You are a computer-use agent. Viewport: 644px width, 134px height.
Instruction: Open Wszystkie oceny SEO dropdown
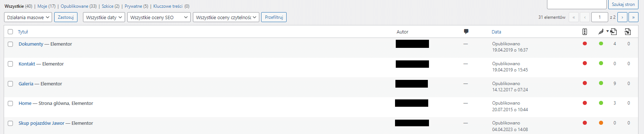point(159,17)
